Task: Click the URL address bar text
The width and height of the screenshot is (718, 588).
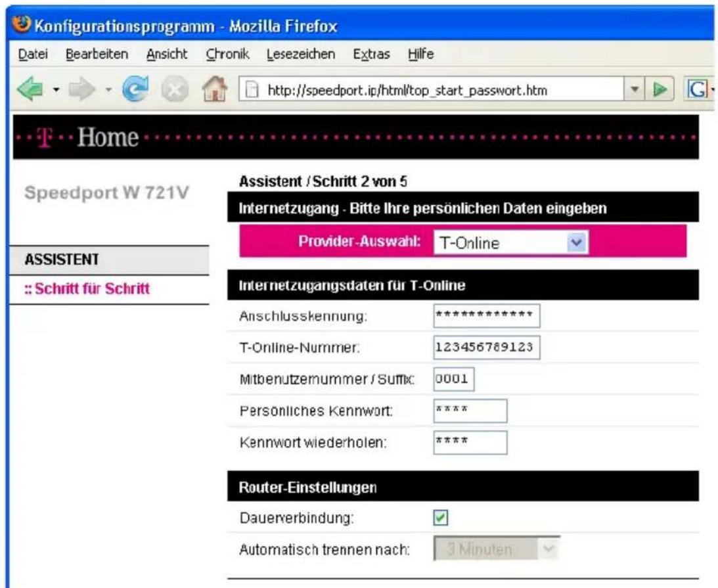Action: [x=407, y=90]
